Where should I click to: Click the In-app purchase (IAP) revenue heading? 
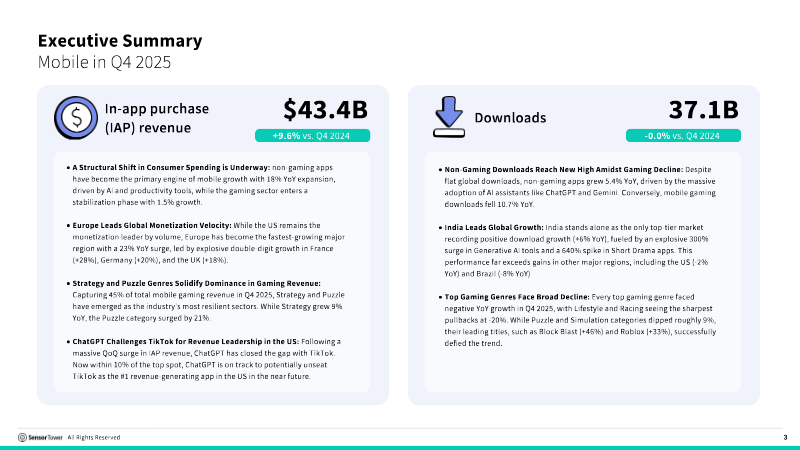147,118
